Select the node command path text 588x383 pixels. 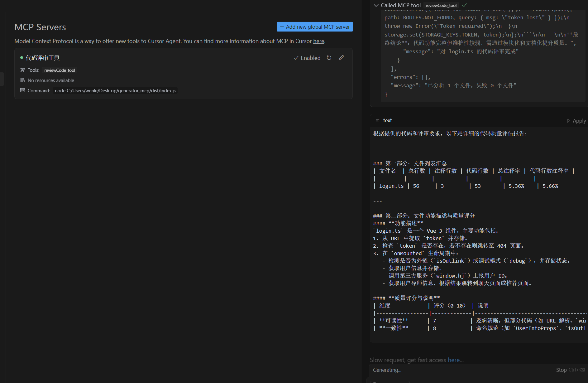click(115, 91)
